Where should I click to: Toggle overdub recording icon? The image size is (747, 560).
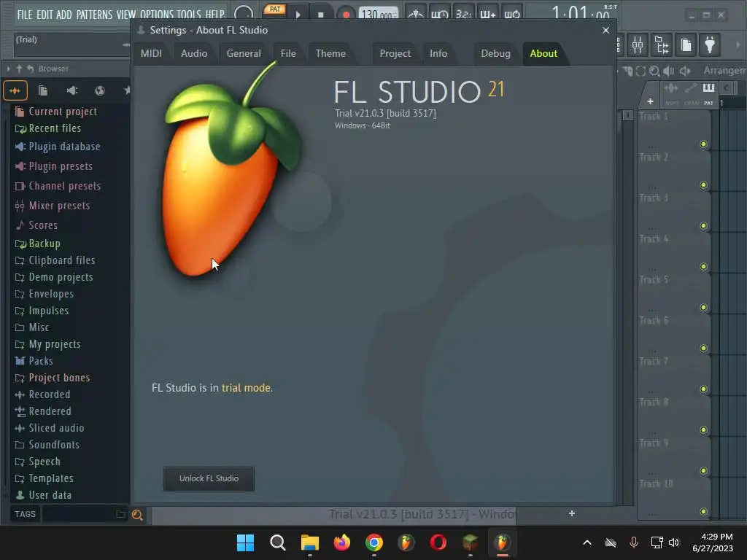click(488, 15)
